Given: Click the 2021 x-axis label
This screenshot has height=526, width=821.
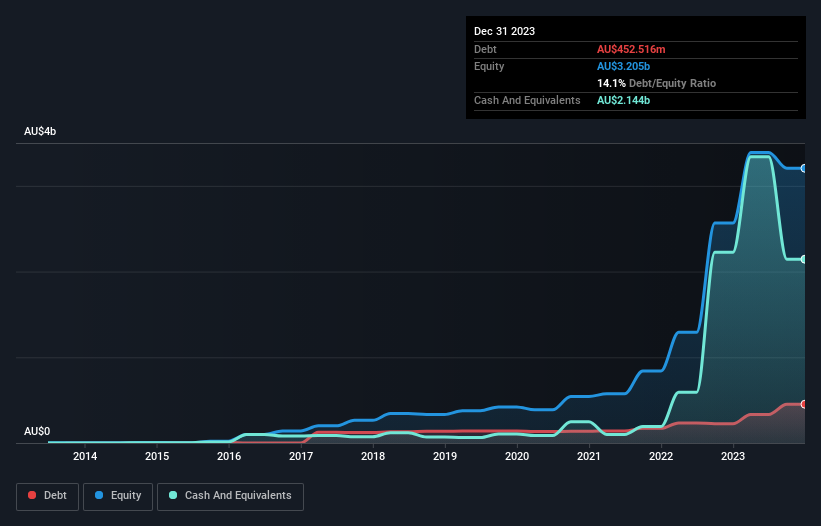Looking at the screenshot, I should (589, 456).
